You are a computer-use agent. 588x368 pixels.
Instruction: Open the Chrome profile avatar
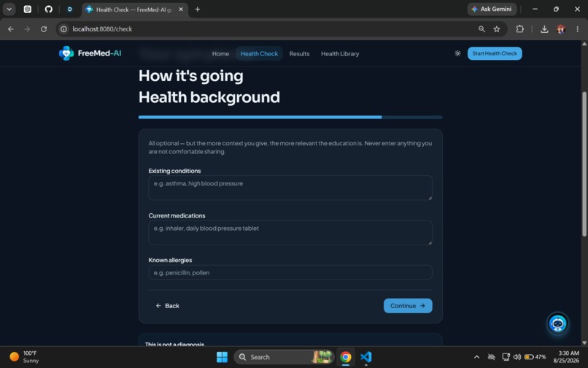tap(561, 29)
